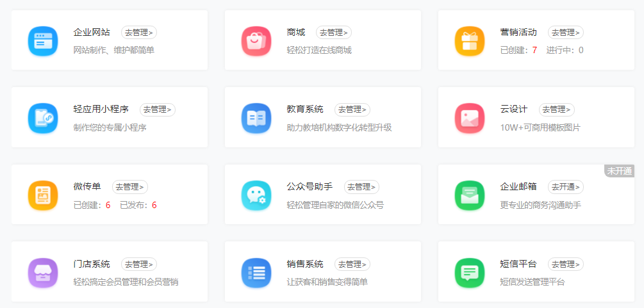Viewport: 644px width, 308px height.
Task: Click the 轻应用小程序 title text
Action: pos(101,109)
